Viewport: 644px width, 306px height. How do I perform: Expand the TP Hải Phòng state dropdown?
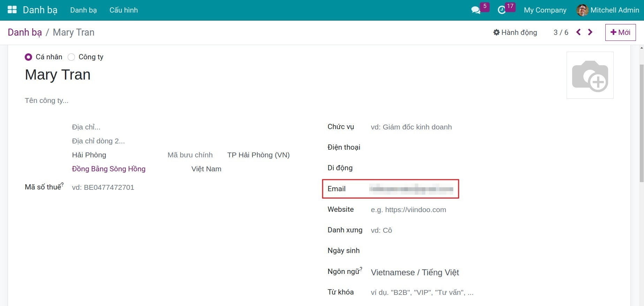pyautogui.click(x=258, y=155)
